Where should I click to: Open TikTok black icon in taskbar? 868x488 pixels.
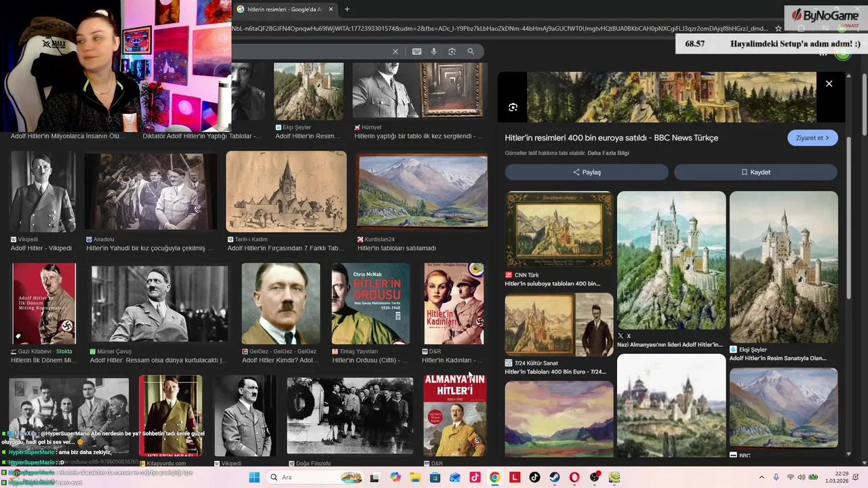tap(534, 477)
